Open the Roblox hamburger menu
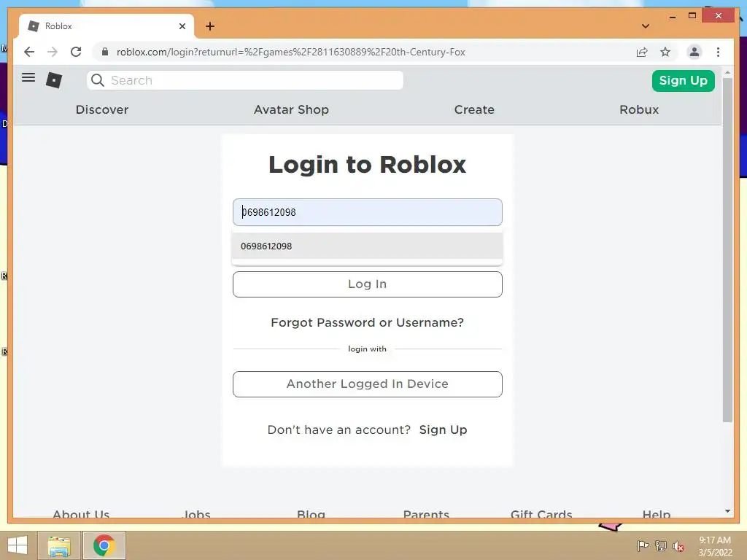Viewport: 747px width, 560px height. pyautogui.click(x=28, y=77)
